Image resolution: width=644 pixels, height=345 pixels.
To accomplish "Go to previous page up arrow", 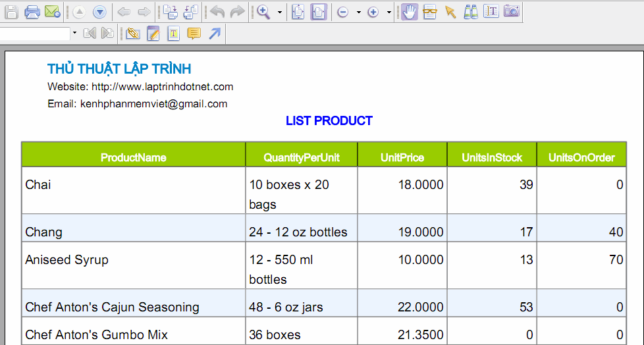I will coord(79,13).
